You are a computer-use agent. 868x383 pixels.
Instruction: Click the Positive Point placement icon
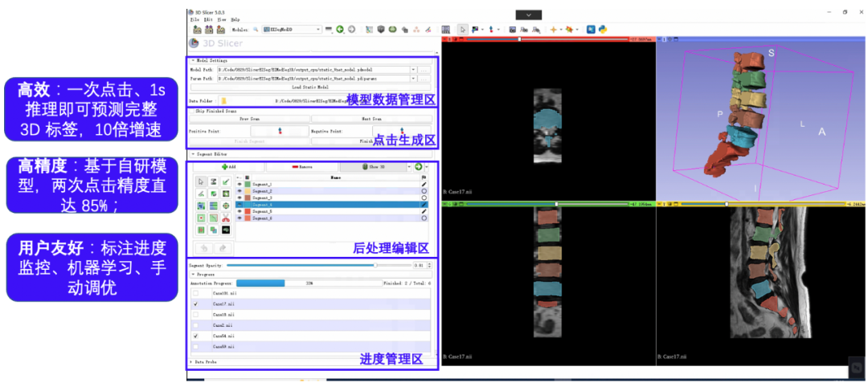[280, 131]
